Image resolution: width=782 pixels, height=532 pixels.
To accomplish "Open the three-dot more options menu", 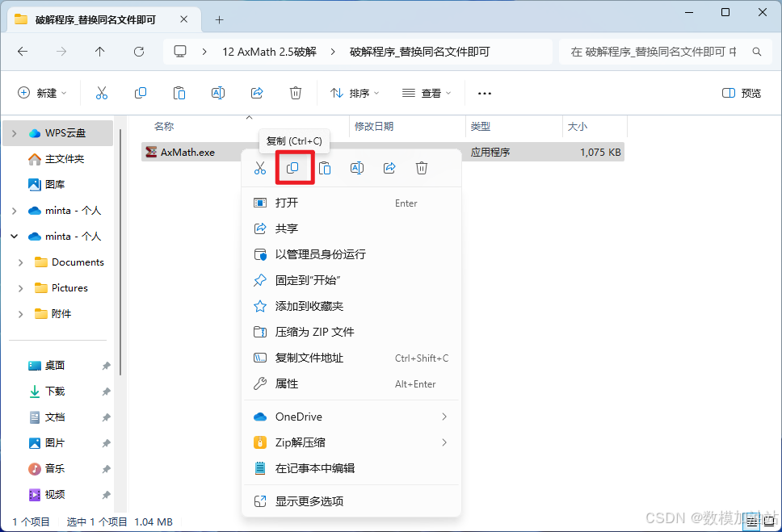I will click(484, 93).
